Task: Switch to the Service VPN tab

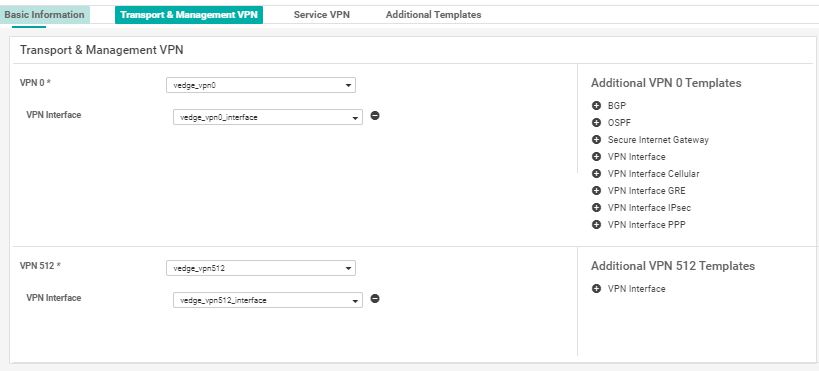Action: (x=322, y=15)
